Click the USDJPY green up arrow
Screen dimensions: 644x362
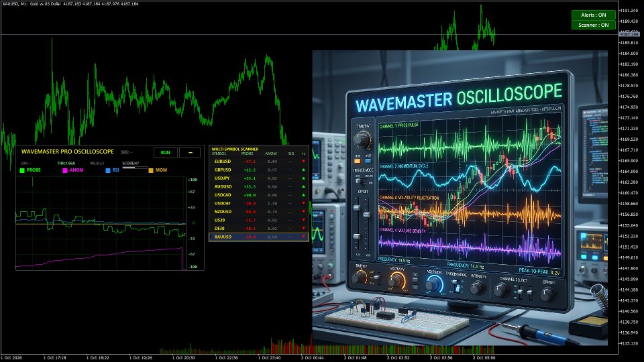[x=303, y=178]
